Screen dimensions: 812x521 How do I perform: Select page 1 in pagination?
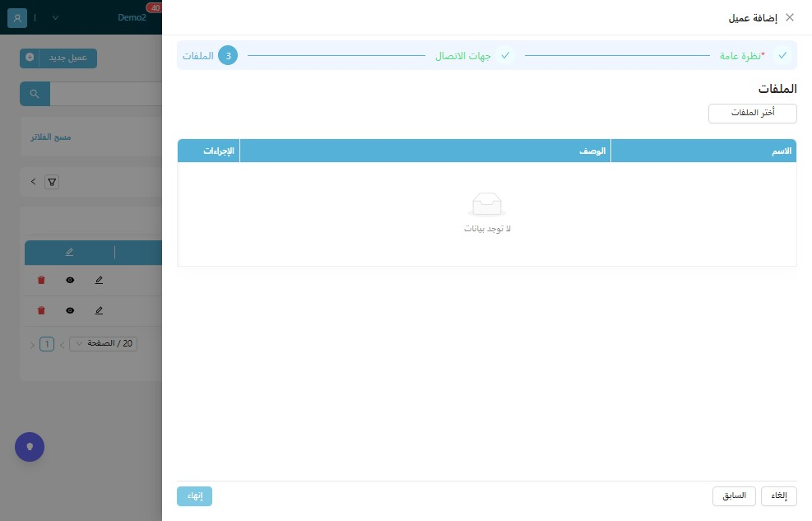click(47, 344)
